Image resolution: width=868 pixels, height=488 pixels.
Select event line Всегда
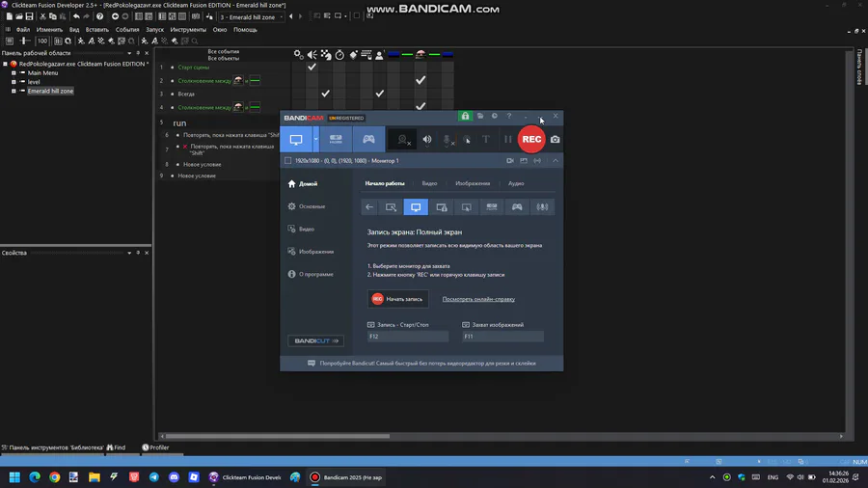pos(186,95)
